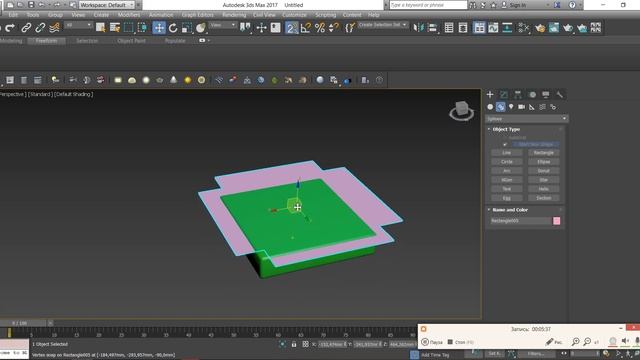This screenshot has width=640, height=360.
Task: Toggle the Scene Explorer icon
Action: (x=449, y=28)
